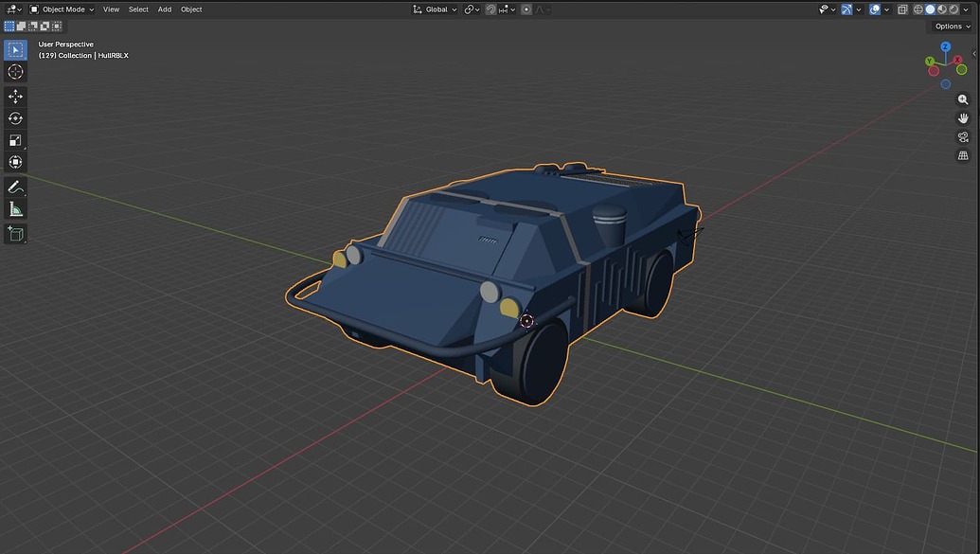Screen dimensions: 980x554
Task: Open object type visibility and selectability dropdown
Action: click(x=827, y=9)
